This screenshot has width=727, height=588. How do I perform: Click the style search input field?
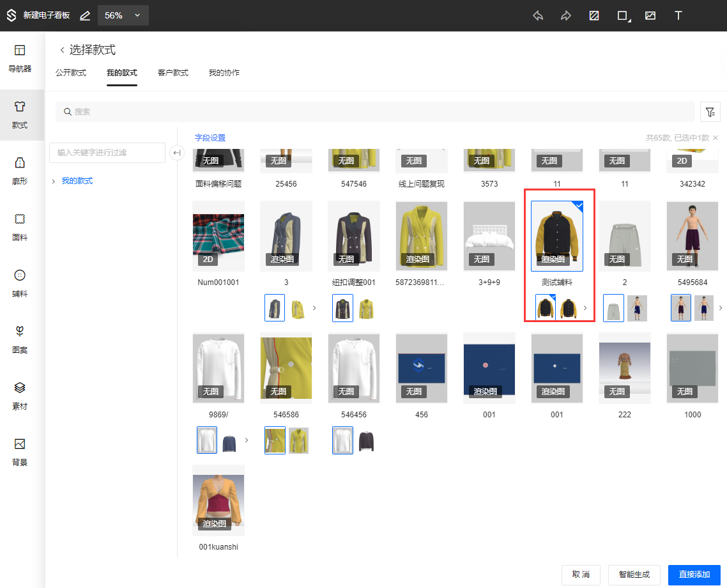pos(377,112)
